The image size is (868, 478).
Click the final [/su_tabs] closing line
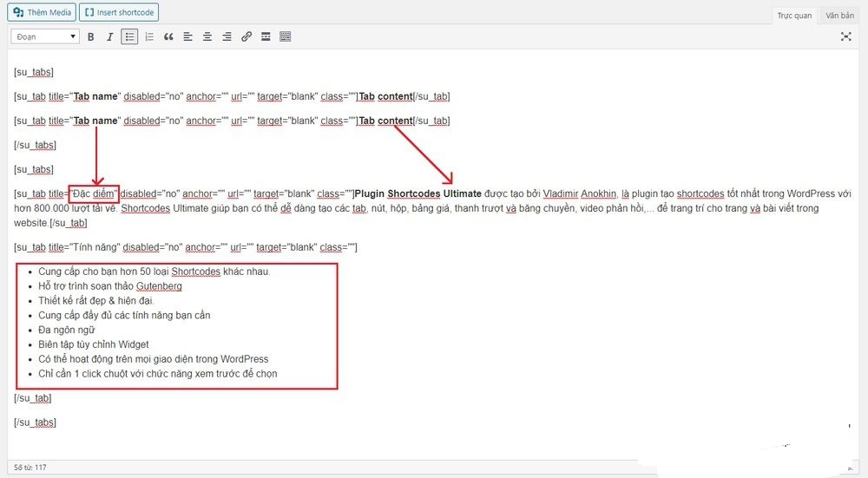(x=35, y=422)
